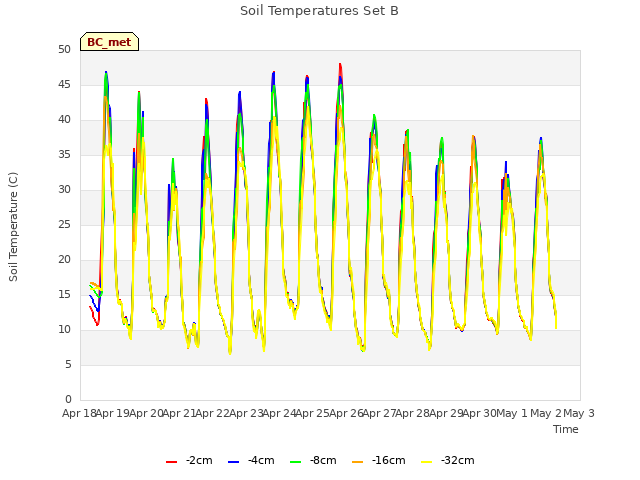Click the 45 y-axis tick label
The height and width of the screenshot is (480, 640).
(64, 85)
